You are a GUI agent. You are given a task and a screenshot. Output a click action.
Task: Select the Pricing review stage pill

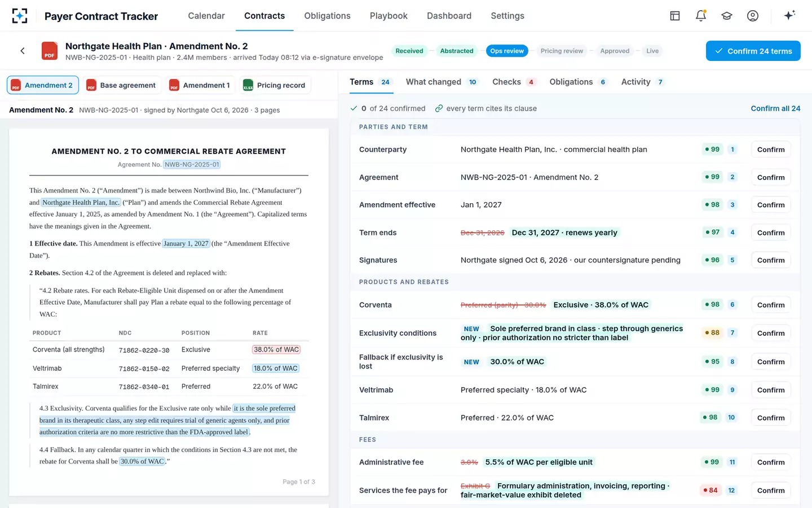[x=562, y=51]
